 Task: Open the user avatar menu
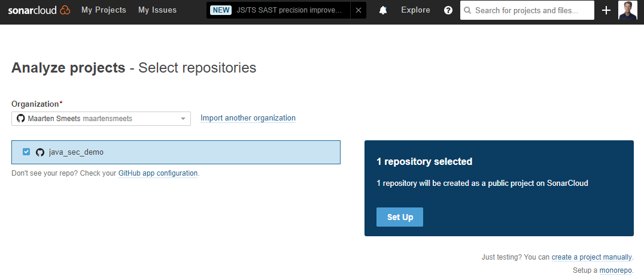628,10
